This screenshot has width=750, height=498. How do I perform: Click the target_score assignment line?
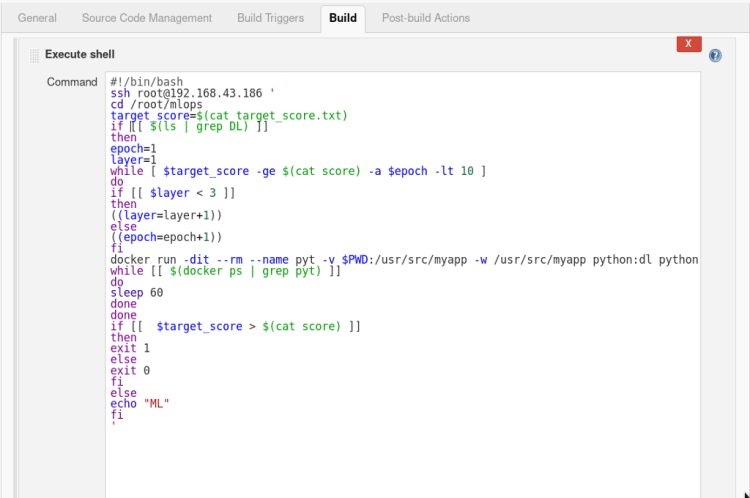pos(228,116)
